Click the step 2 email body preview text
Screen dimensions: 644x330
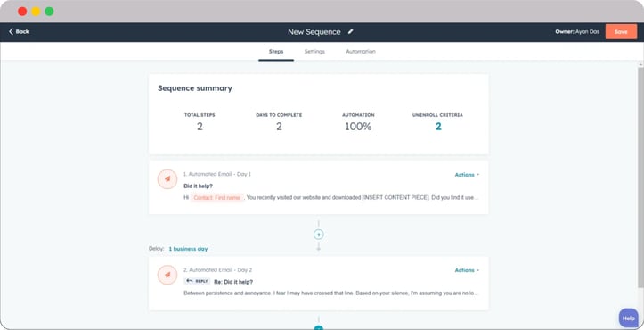[330, 293]
